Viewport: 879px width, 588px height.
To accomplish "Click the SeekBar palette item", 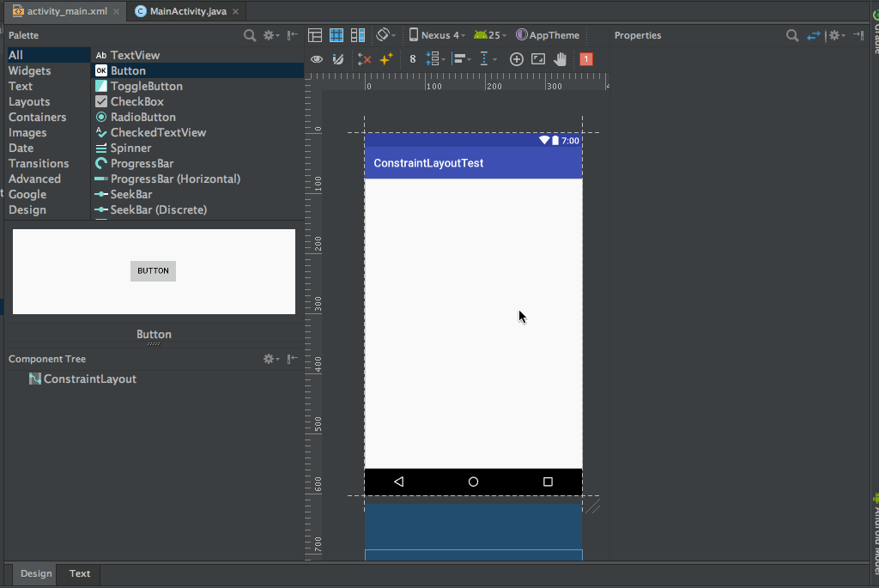I will click(130, 194).
